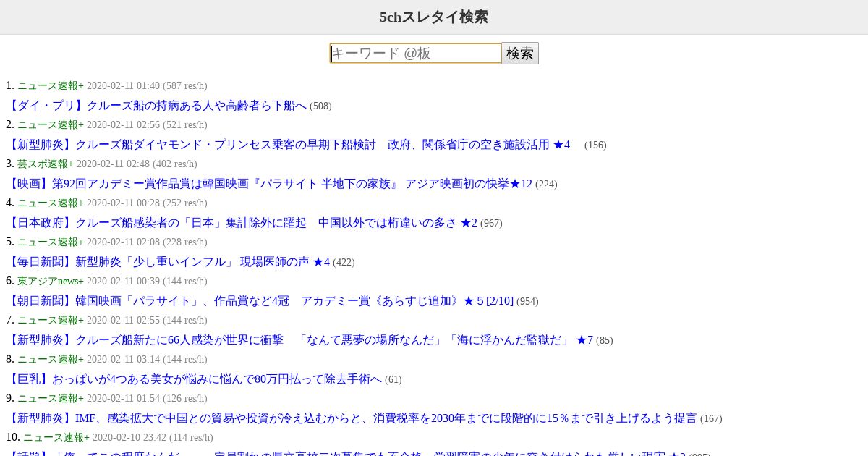
Task: Select ニュース速報+ board link in item 8
Action: (x=51, y=360)
